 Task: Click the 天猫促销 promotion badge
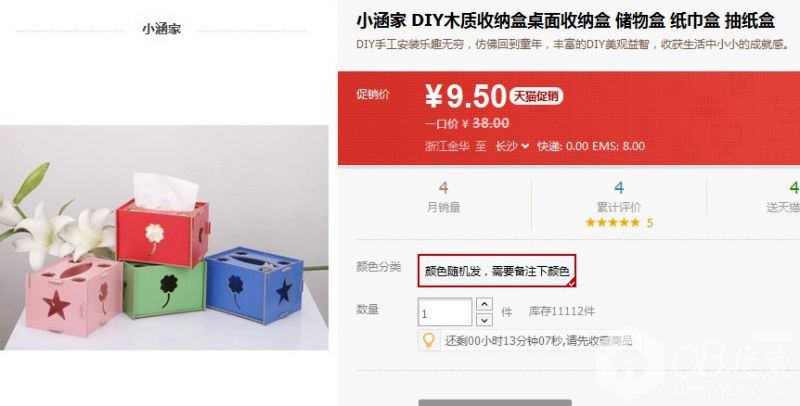click(x=536, y=96)
